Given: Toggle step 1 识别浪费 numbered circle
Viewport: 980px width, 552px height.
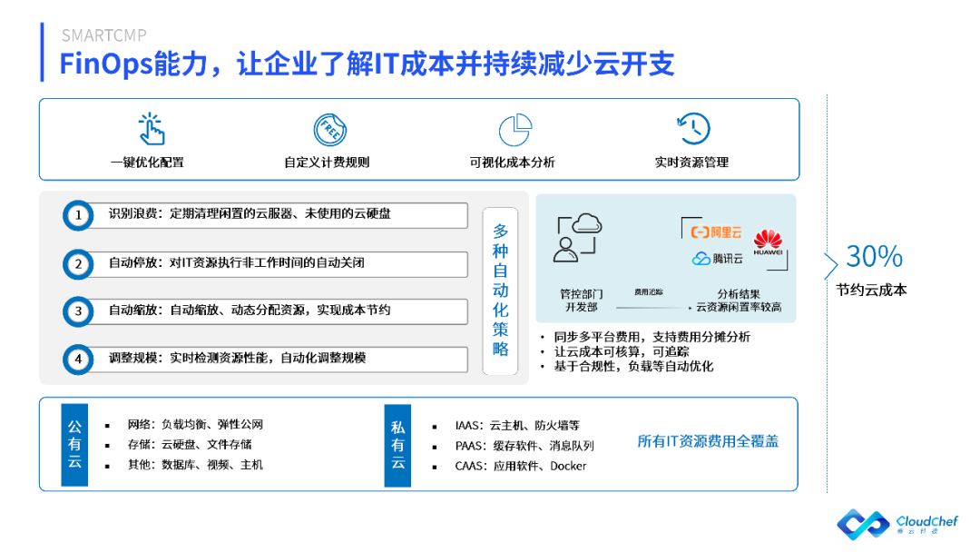Looking at the screenshot, I should (78, 216).
